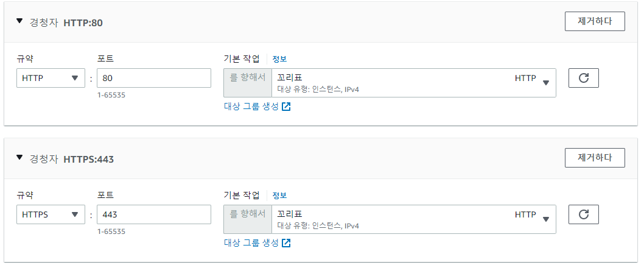Viewport: 644px width, 265px height.
Task: Collapse the 경청자 HTTP:80 section triangle
Action: pos(19,21)
